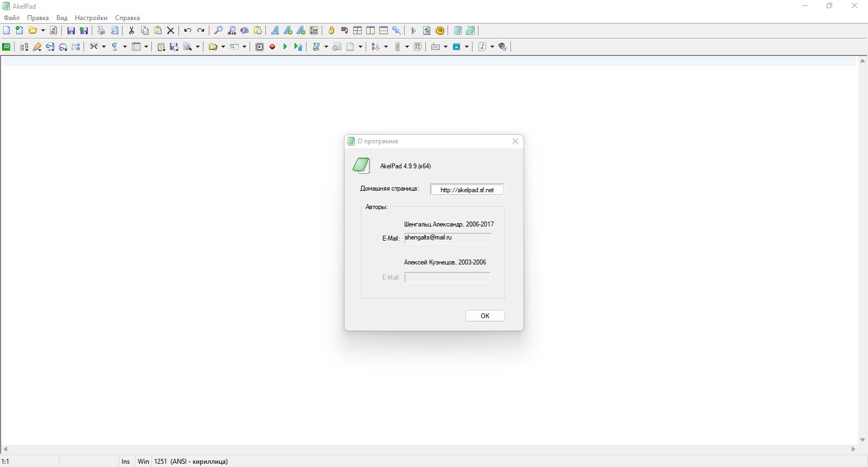Open the Вид menu
Viewport: 868px width, 467px height.
[62, 18]
